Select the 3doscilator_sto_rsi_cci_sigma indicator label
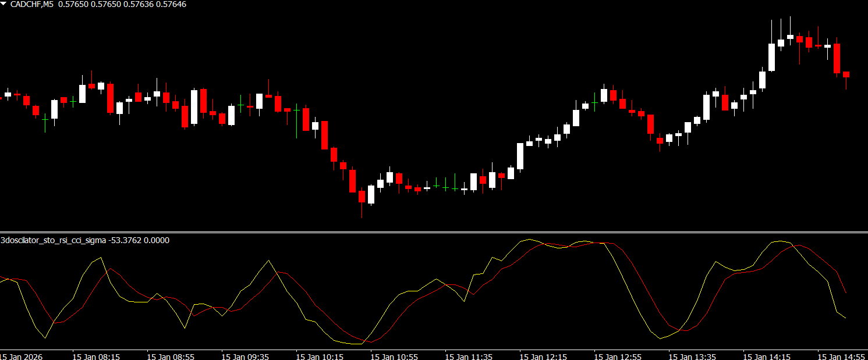This screenshot has height=360, width=868. pyautogui.click(x=54, y=240)
